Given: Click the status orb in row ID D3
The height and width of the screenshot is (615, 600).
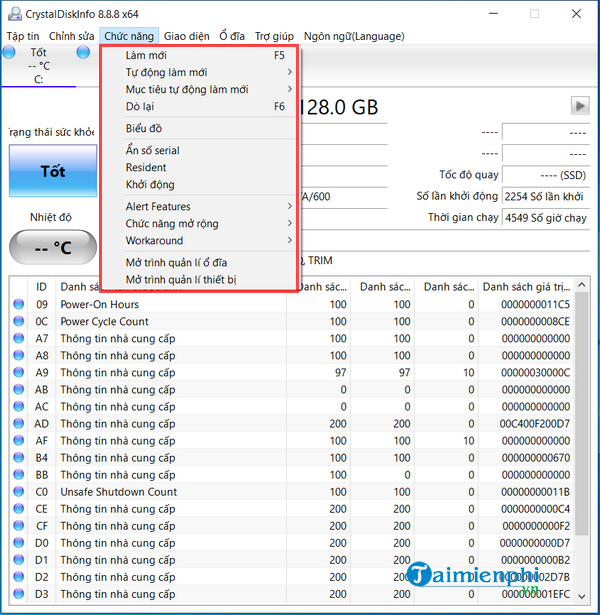Looking at the screenshot, I should point(18,594).
